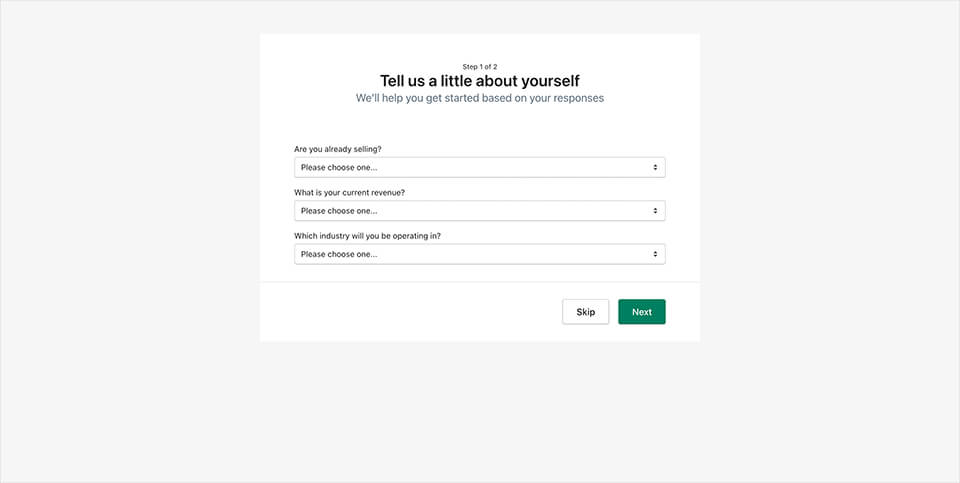Open the 'Are you already selling?' dropdown
The height and width of the screenshot is (483, 960).
click(479, 167)
